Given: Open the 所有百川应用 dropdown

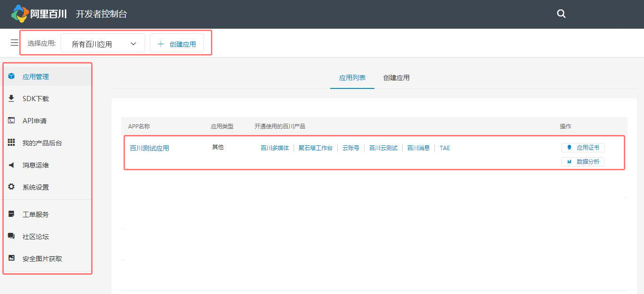Looking at the screenshot, I should 103,43.
